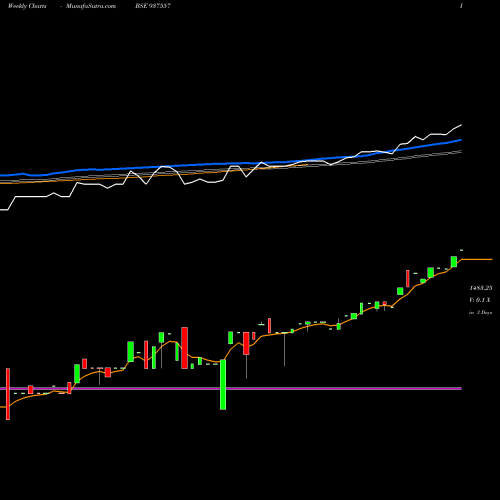Click the "in 2 Days" label
500x500 pixels.
[481, 312]
